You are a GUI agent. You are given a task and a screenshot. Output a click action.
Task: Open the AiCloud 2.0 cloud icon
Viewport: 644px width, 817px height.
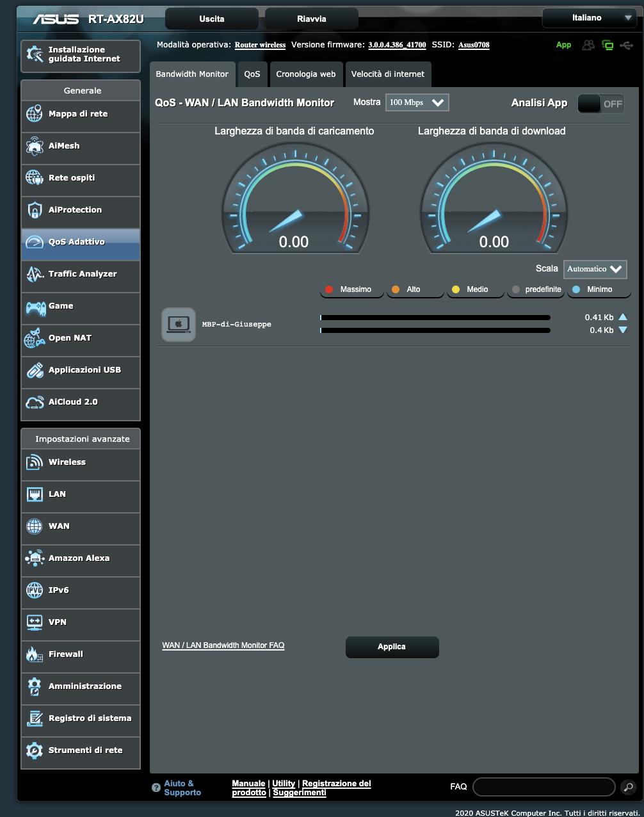(x=35, y=402)
